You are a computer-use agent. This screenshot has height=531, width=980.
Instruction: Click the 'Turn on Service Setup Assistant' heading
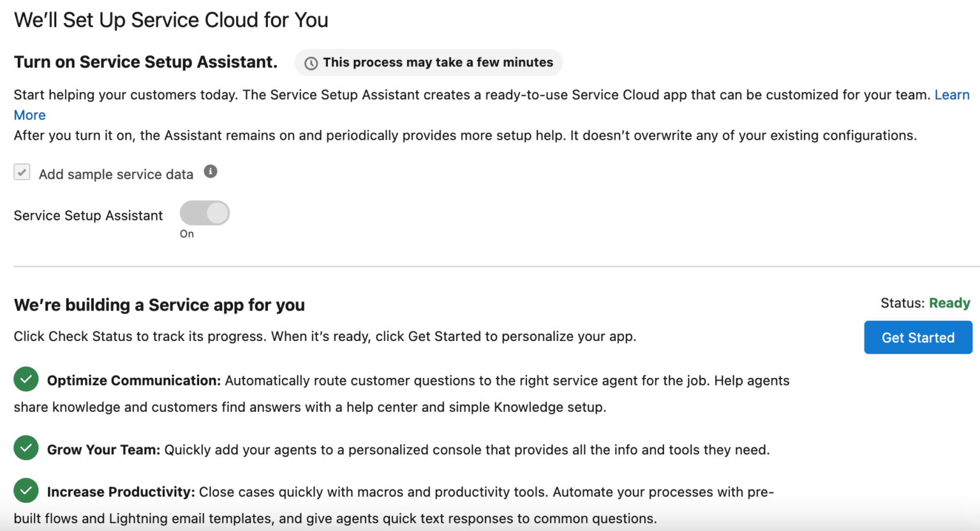pos(145,62)
